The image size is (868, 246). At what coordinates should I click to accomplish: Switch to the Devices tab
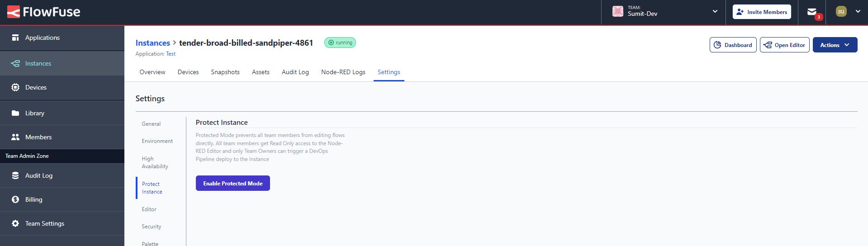188,72
